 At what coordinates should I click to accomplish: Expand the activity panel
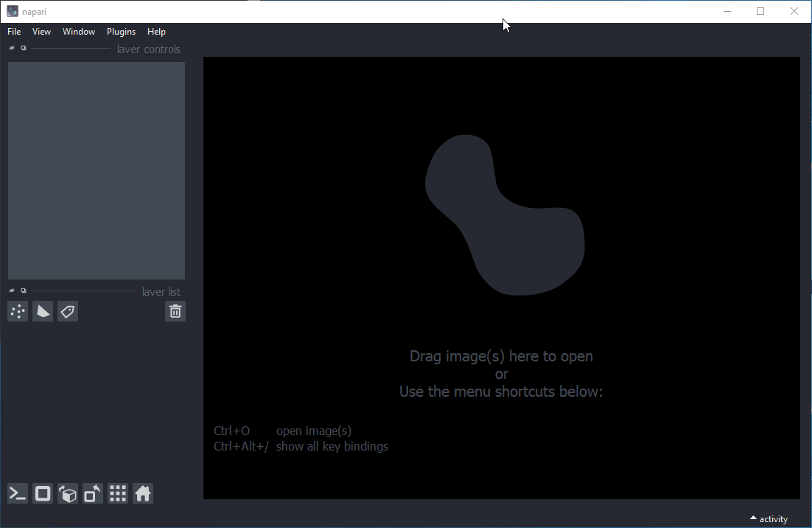769,519
